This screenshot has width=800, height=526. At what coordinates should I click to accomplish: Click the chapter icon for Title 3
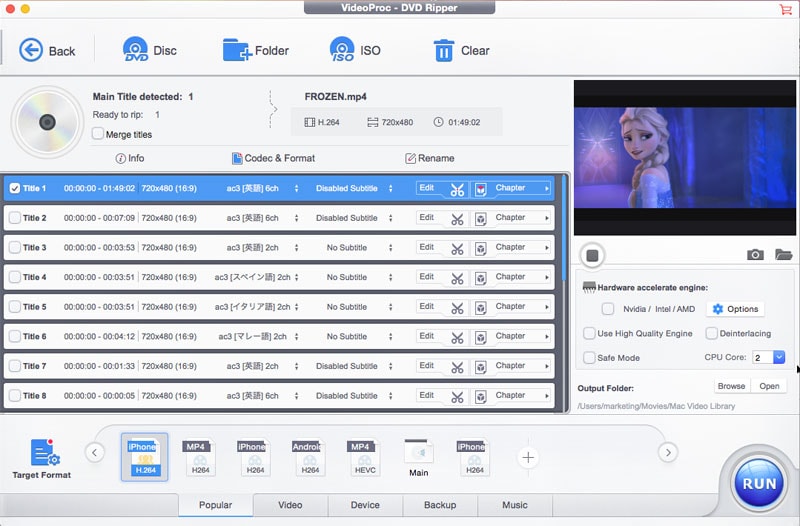tap(480, 249)
